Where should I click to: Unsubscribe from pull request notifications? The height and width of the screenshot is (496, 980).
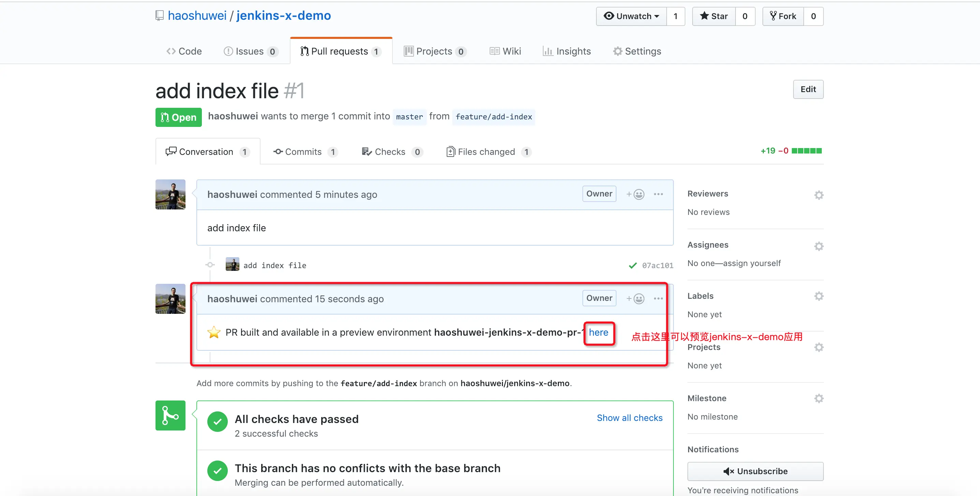coord(755,471)
